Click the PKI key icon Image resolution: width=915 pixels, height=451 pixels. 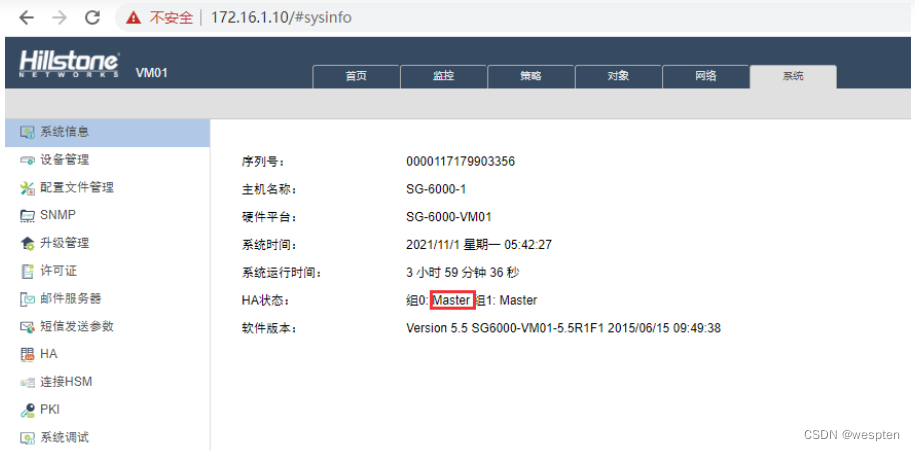point(27,410)
